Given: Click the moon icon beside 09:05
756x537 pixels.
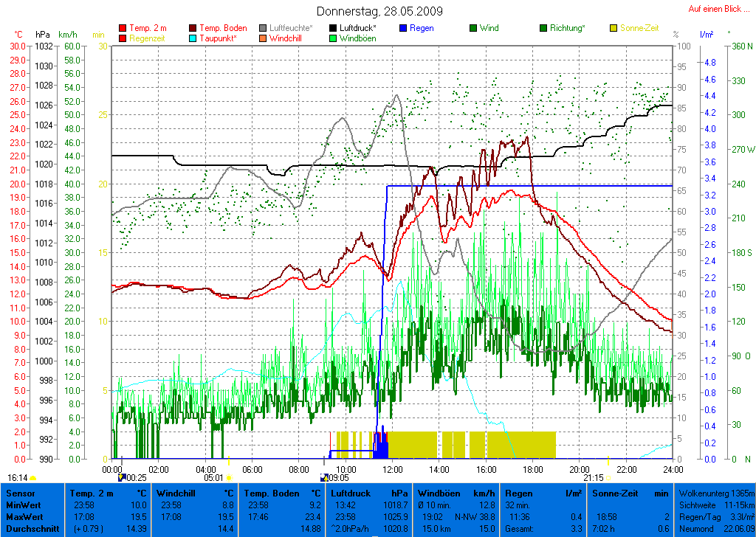Looking at the screenshot, I should [x=323, y=477].
